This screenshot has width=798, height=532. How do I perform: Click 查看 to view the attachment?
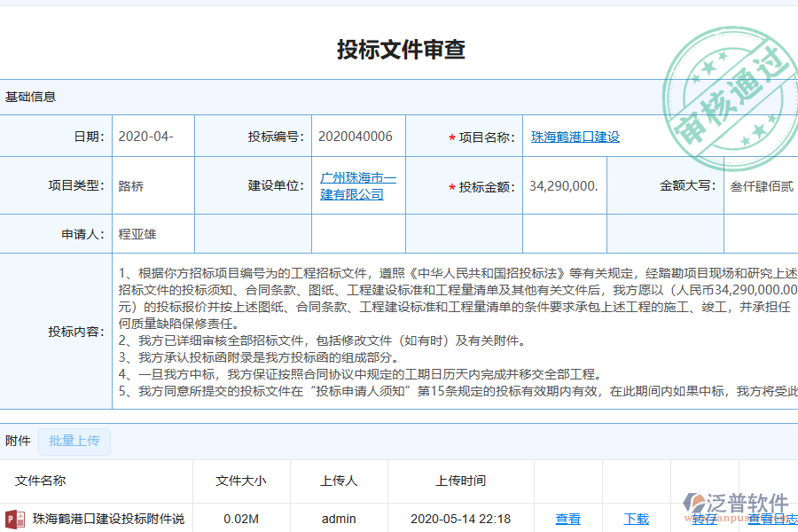[x=567, y=519]
